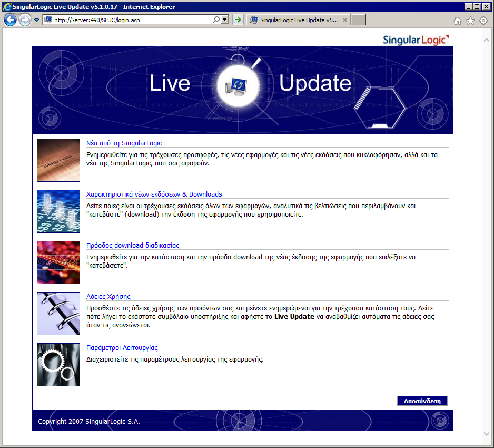
Task: Expand the address bar autocomplete dropdown arrow
Action: (x=225, y=20)
